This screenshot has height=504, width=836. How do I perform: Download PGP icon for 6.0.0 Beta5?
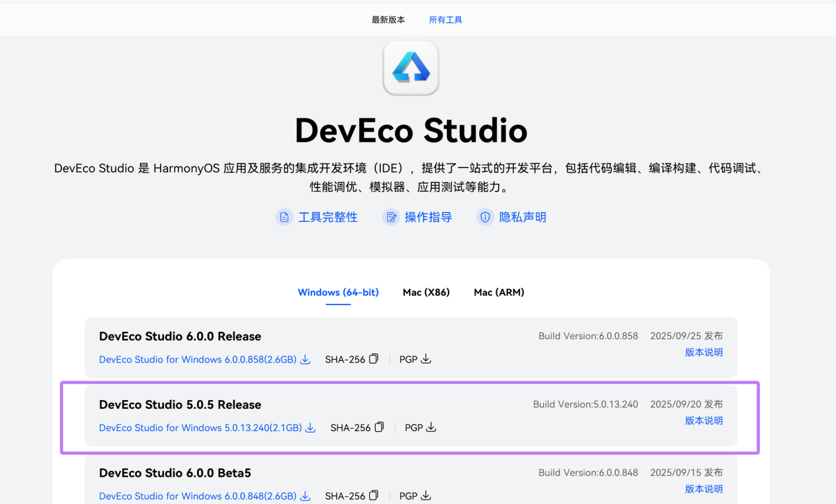coord(426,495)
